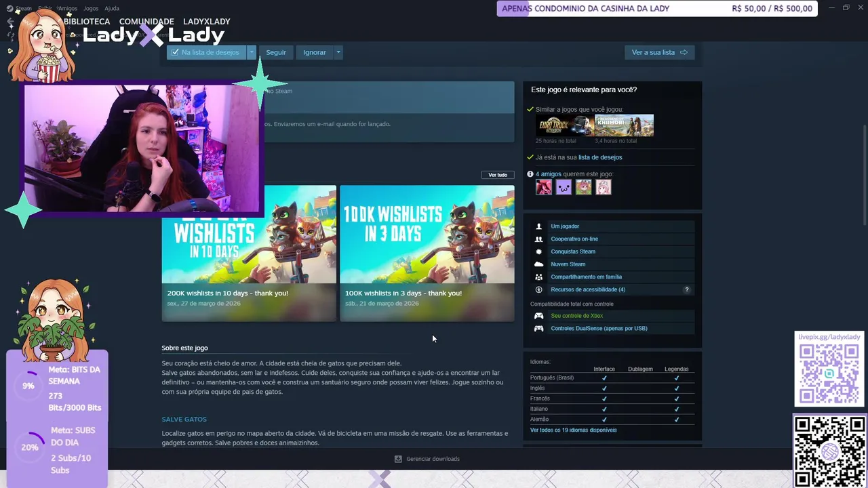Open the red-haired friend avatar
The width and height of the screenshot is (868, 488).
544,187
